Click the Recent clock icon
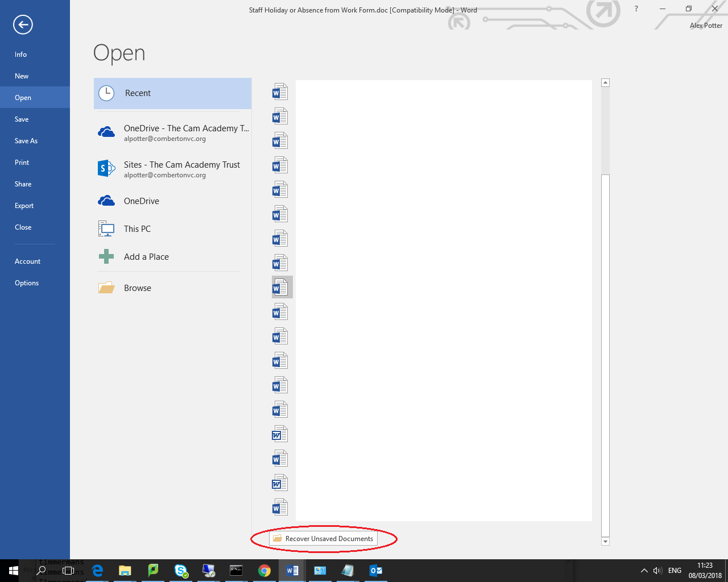The image size is (728, 582). click(x=106, y=93)
